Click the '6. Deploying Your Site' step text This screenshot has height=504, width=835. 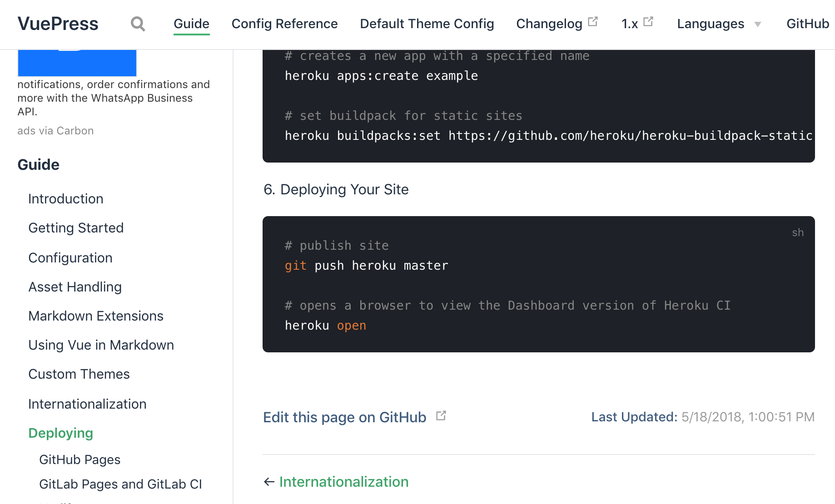pyautogui.click(x=336, y=189)
